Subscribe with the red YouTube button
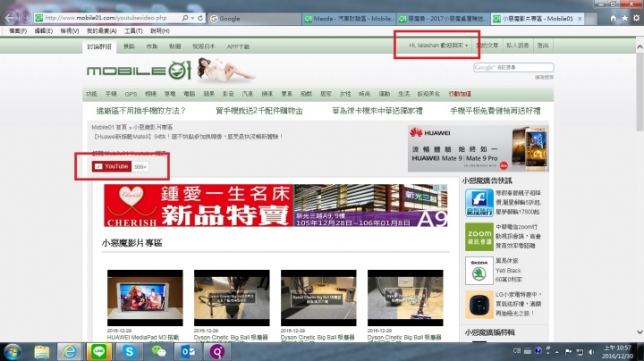This screenshot has height=361, width=644. 111,166
